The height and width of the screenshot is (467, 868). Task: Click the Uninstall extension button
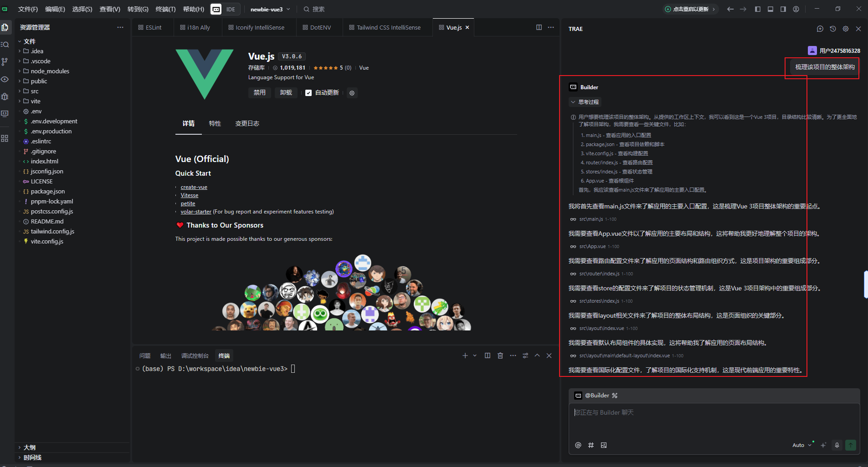[x=286, y=92]
